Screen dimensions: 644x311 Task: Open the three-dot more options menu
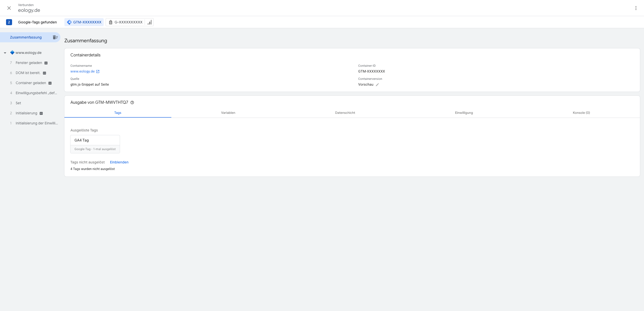[636, 8]
